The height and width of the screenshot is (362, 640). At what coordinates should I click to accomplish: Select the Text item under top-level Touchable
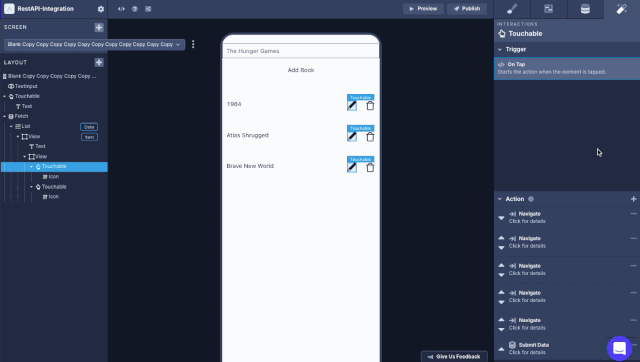click(27, 107)
